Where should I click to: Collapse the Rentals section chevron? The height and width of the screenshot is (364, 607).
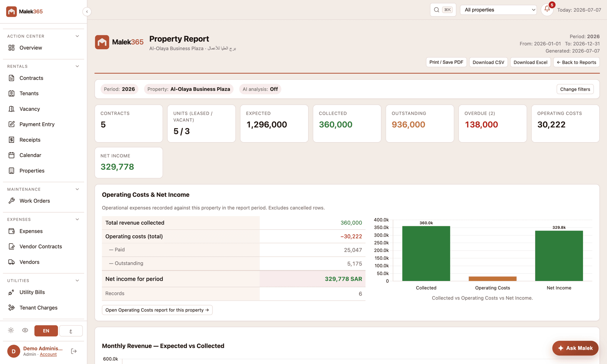click(x=77, y=66)
